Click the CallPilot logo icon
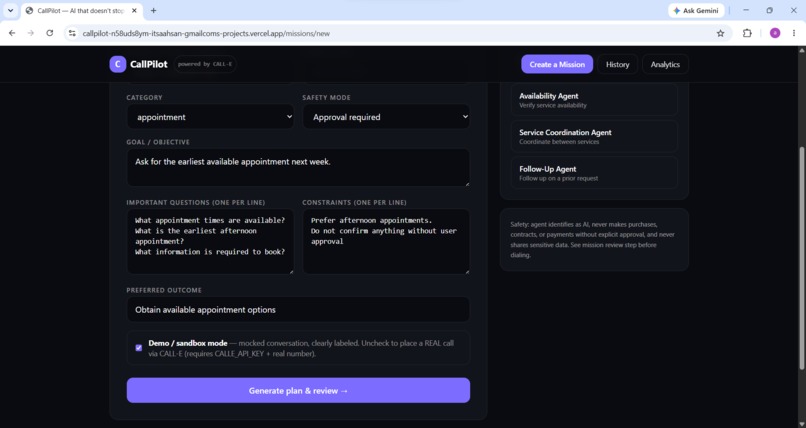Viewport: 806px width, 428px height. pyautogui.click(x=117, y=64)
